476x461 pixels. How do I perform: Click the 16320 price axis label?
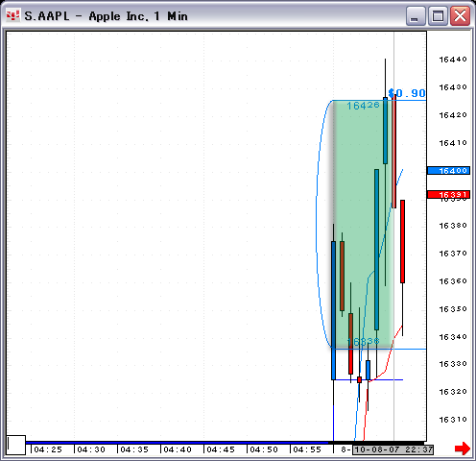[453, 392]
